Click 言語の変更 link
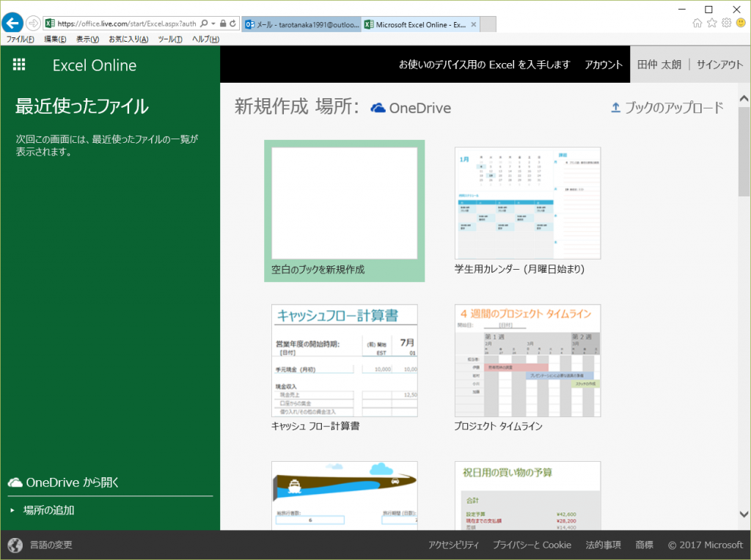This screenshot has width=751, height=560. [x=51, y=545]
